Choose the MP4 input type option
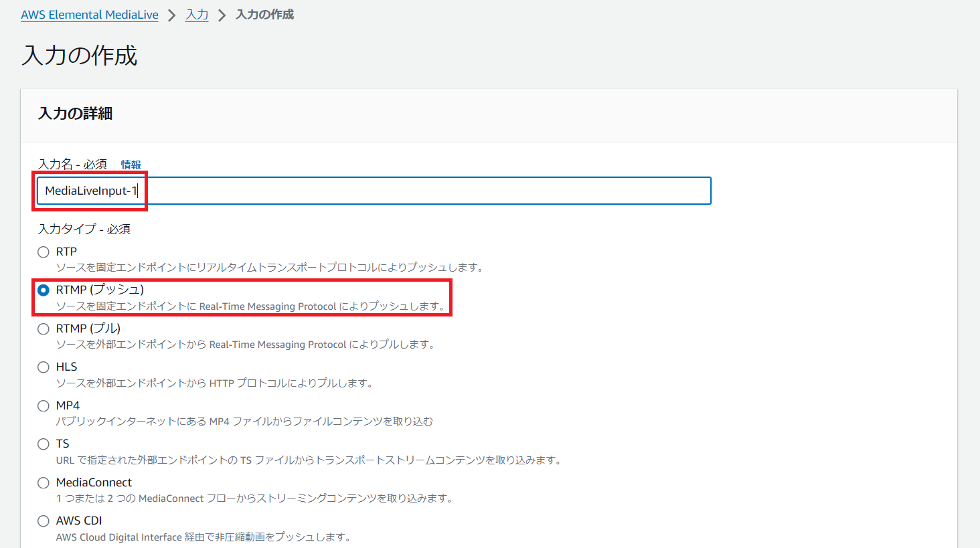The width and height of the screenshot is (980, 548). coord(44,406)
